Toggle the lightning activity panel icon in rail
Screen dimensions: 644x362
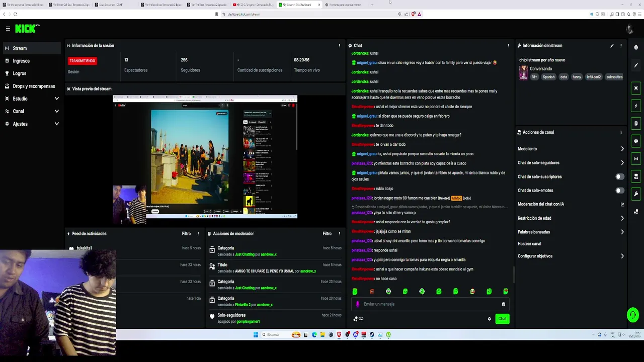pos(636,106)
